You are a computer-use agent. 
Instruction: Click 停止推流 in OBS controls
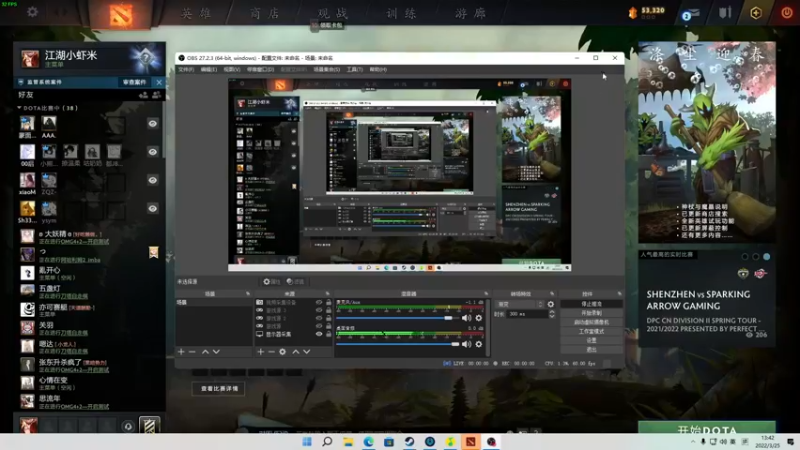point(591,304)
